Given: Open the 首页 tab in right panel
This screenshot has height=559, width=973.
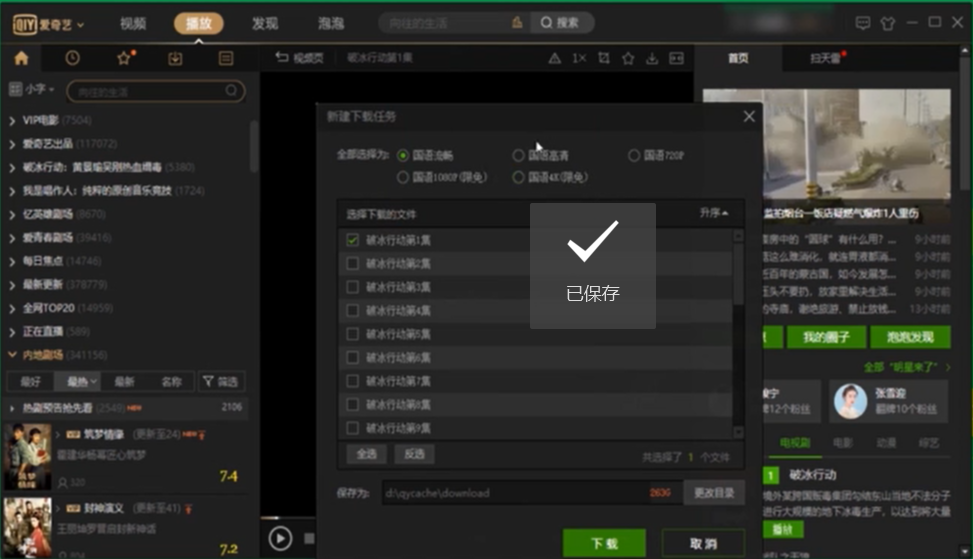Looking at the screenshot, I should [x=738, y=58].
